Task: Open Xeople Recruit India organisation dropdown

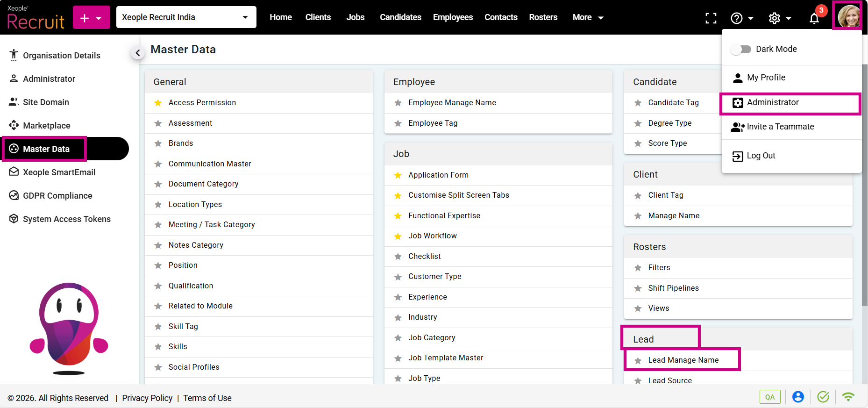Action: pos(186,17)
